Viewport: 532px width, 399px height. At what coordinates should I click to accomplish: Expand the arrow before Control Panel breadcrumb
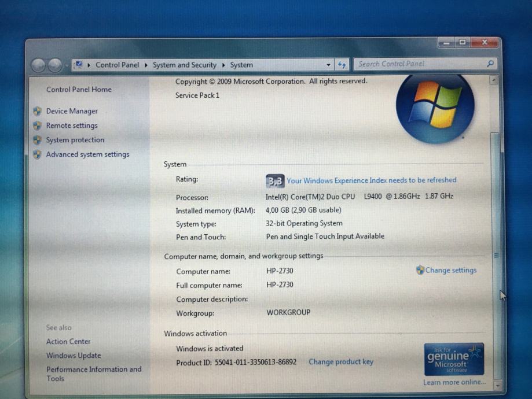click(89, 65)
